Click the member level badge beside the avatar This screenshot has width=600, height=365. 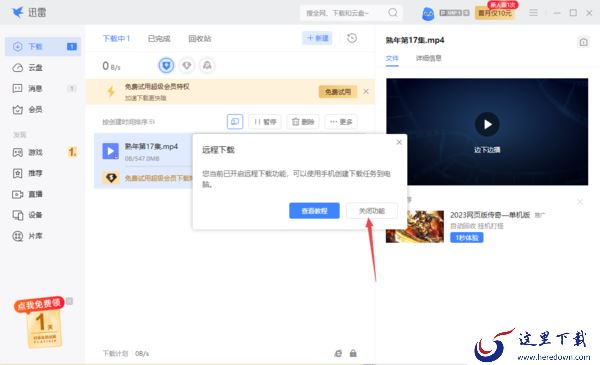pyautogui.click(x=454, y=13)
